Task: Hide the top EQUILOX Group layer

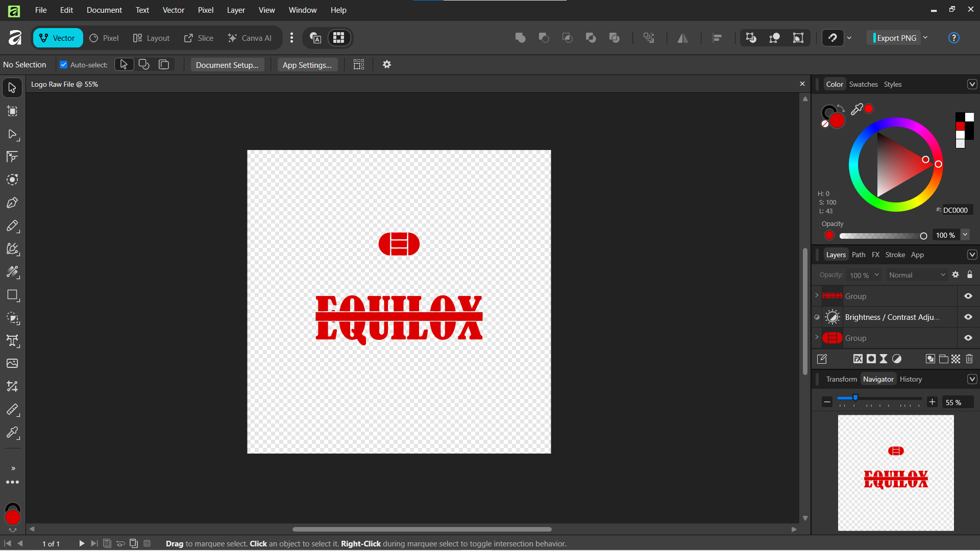Action: [968, 296]
